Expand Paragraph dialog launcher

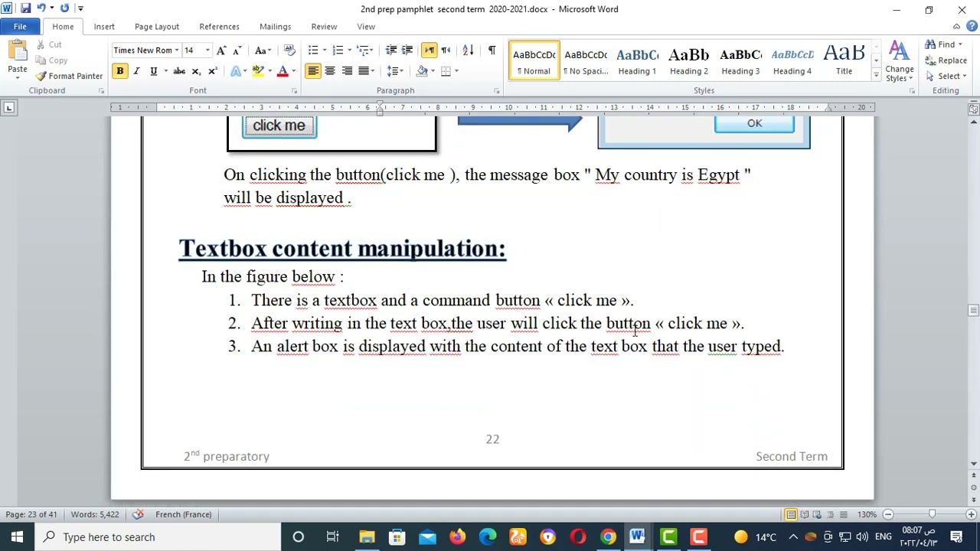click(x=496, y=91)
